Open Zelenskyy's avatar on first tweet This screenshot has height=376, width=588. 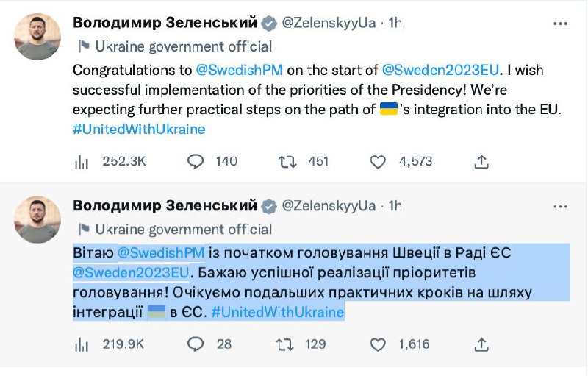37,37
